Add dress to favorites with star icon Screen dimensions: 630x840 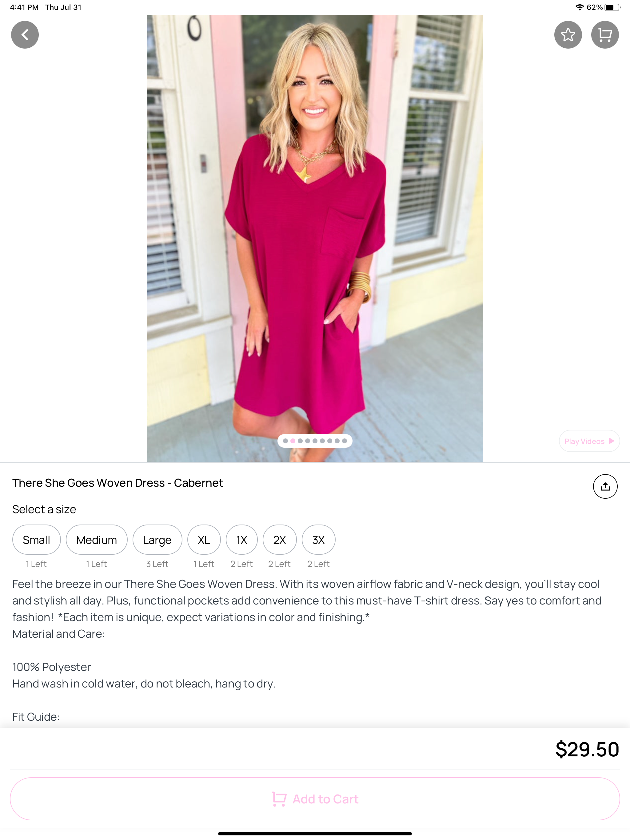click(568, 34)
